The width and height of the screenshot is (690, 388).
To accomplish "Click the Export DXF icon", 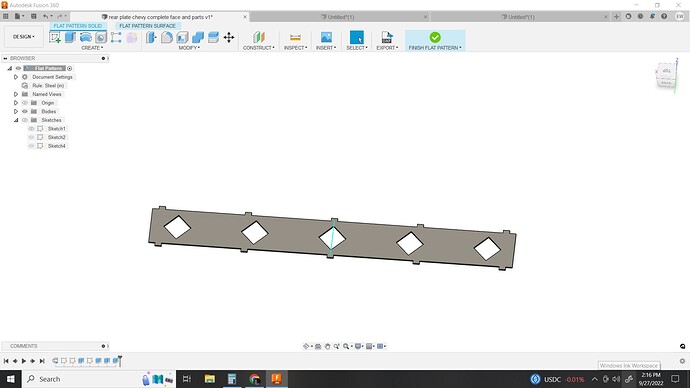I will 387,37.
